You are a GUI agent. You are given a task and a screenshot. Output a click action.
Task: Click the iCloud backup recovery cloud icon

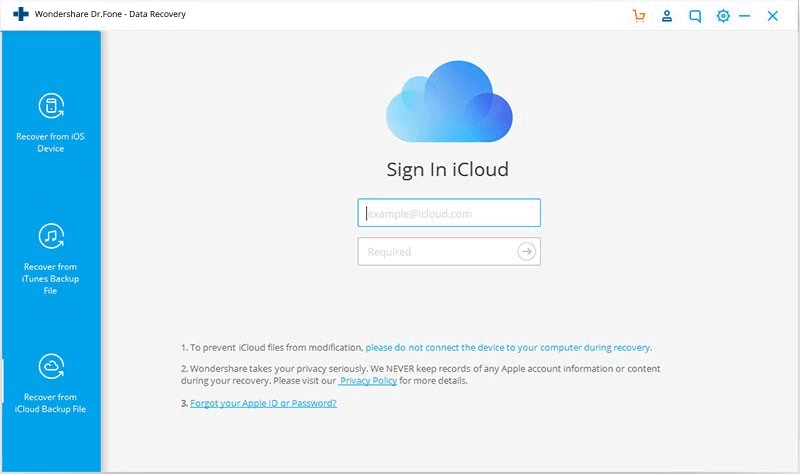point(51,366)
